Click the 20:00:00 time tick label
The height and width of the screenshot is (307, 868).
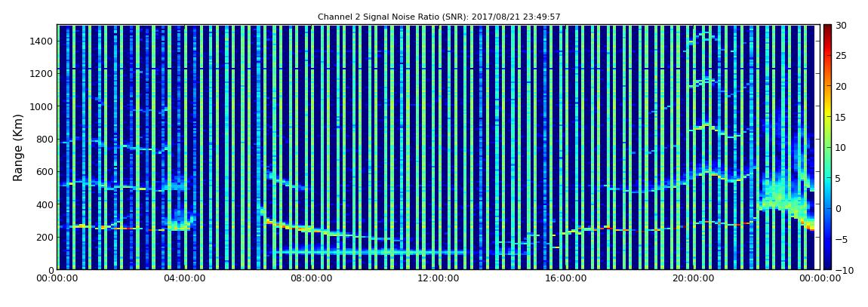pos(692,279)
